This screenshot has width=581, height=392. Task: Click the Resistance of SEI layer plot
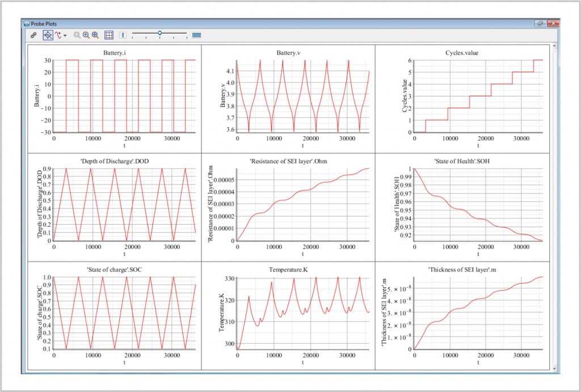coord(303,205)
